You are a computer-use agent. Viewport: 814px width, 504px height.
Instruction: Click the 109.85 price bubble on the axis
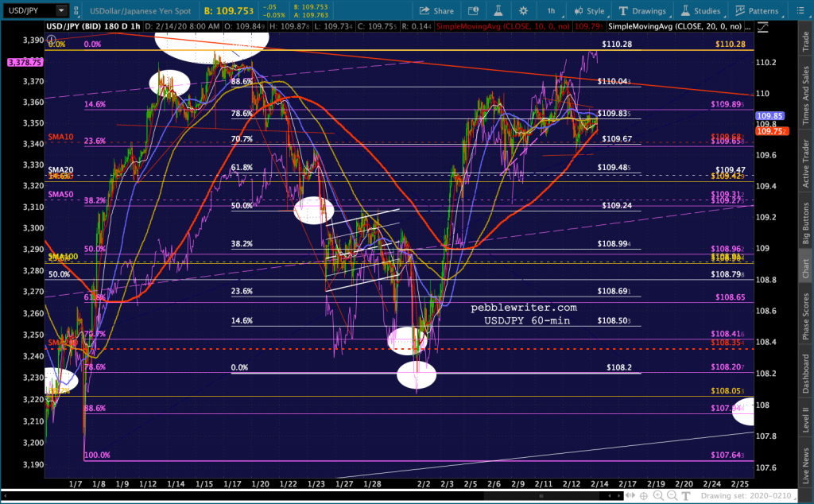click(769, 116)
